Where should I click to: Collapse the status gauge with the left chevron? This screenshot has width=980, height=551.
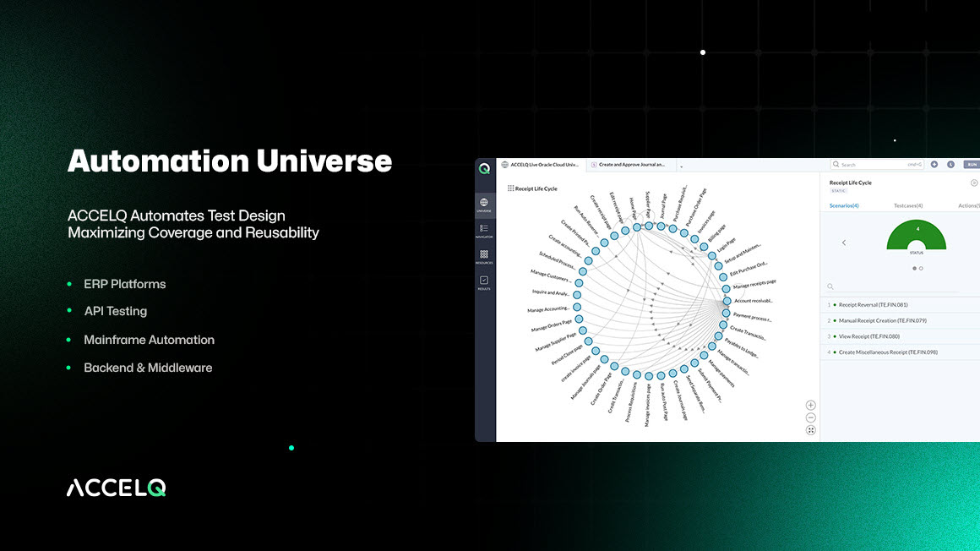(x=844, y=243)
